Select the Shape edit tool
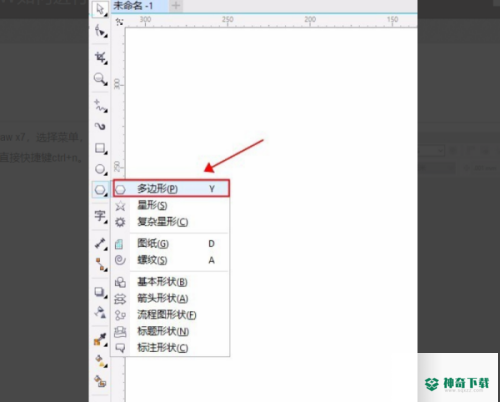500x402 pixels. tap(100, 31)
